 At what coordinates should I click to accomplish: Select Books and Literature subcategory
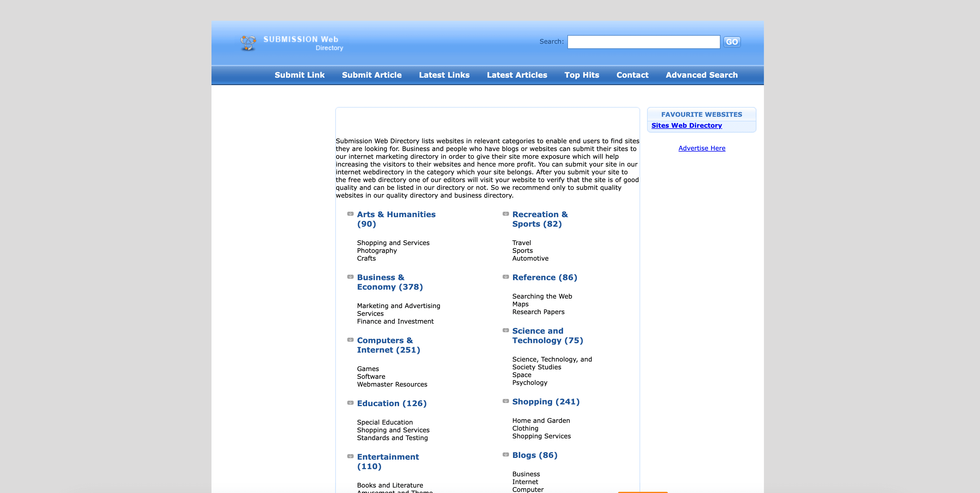point(390,486)
